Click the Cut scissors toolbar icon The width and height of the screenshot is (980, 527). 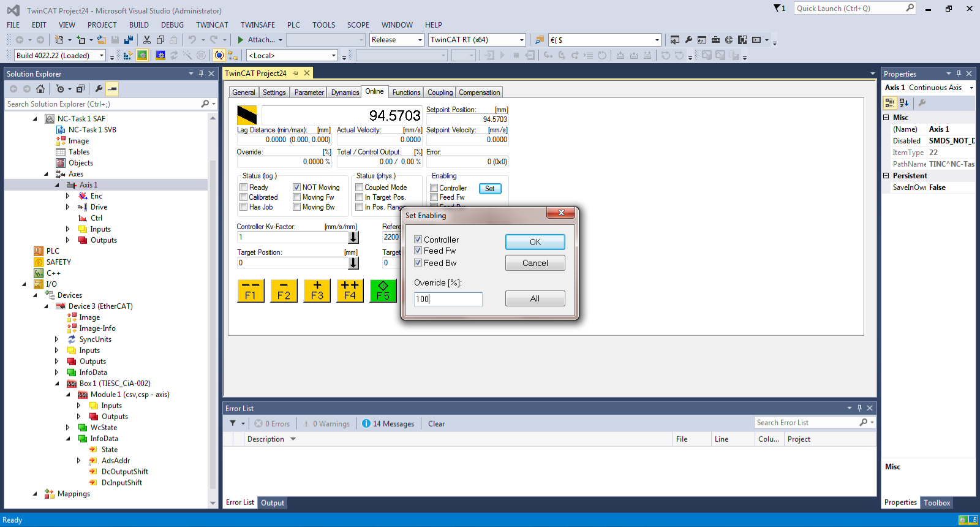click(x=147, y=40)
